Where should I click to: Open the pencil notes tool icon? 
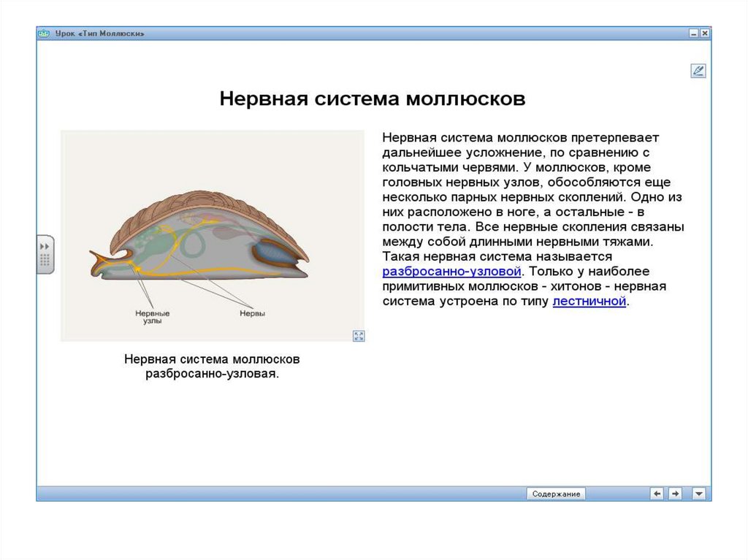point(698,71)
